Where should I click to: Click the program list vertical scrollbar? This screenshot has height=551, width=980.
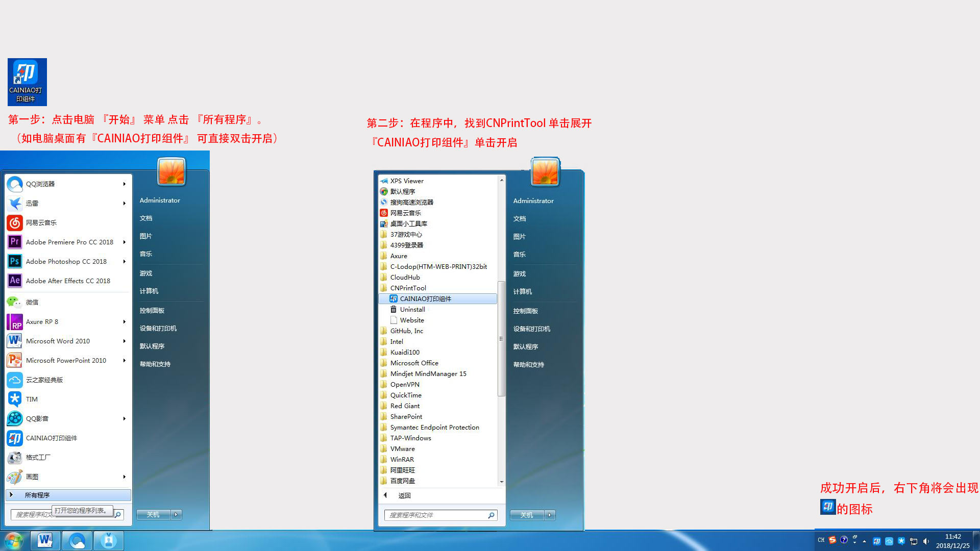(x=501, y=338)
